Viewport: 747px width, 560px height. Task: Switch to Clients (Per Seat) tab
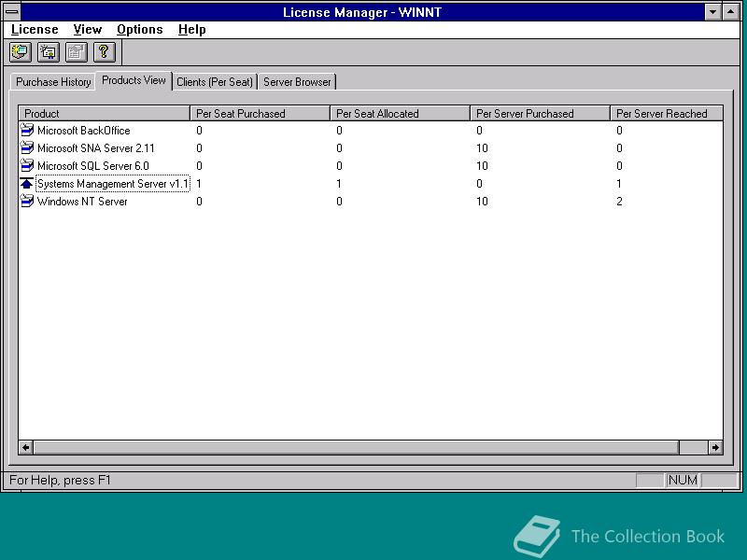[215, 82]
